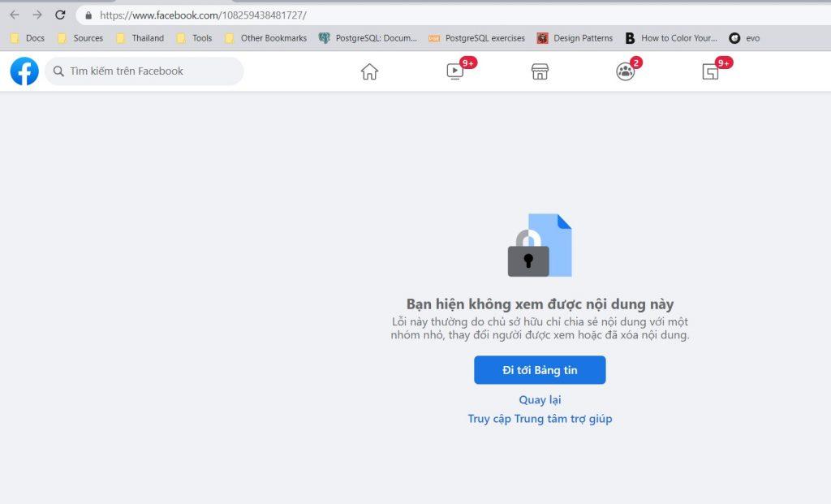The height and width of the screenshot is (504, 831).
Task: Open the Groups icon with 2 notifications
Action: [x=625, y=71]
